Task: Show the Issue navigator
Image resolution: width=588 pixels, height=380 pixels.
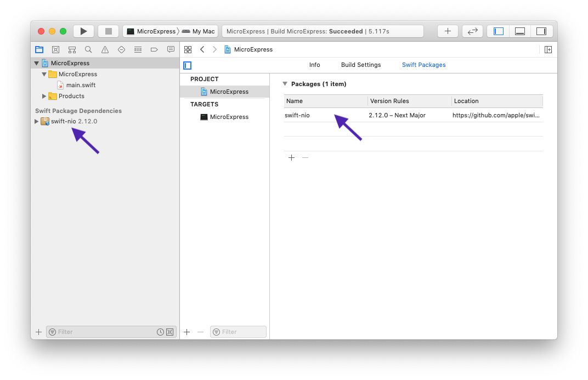Action: pos(105,49)
